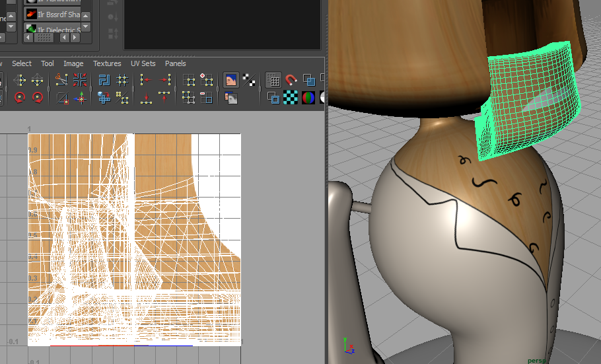
Task: Align selected UVs to maximum U
Action: point(164,80)
